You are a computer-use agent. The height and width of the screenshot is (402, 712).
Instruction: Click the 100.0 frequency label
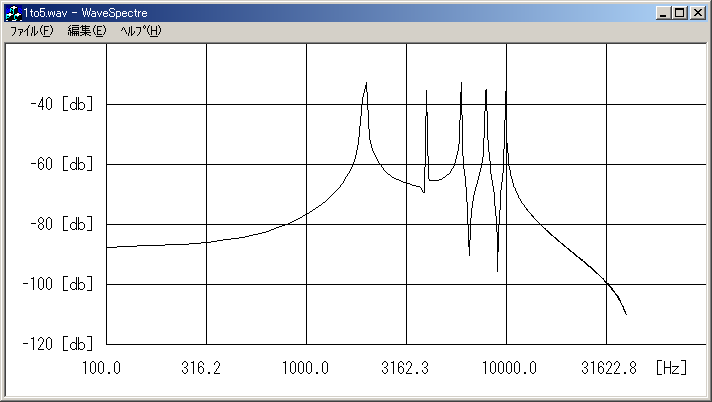pos(101,367)
